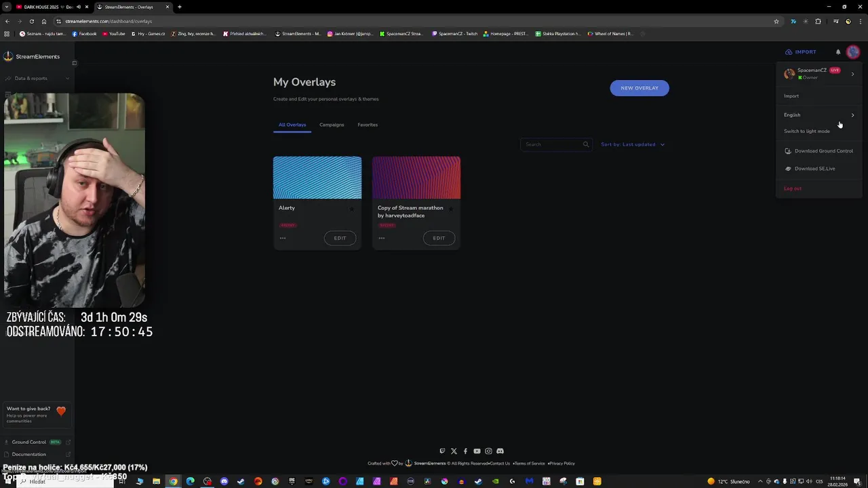The height and width of the screenshot is (488, 868).
Task: Click EDIT on Copy of Stream marathon
Action: [439, 238]
